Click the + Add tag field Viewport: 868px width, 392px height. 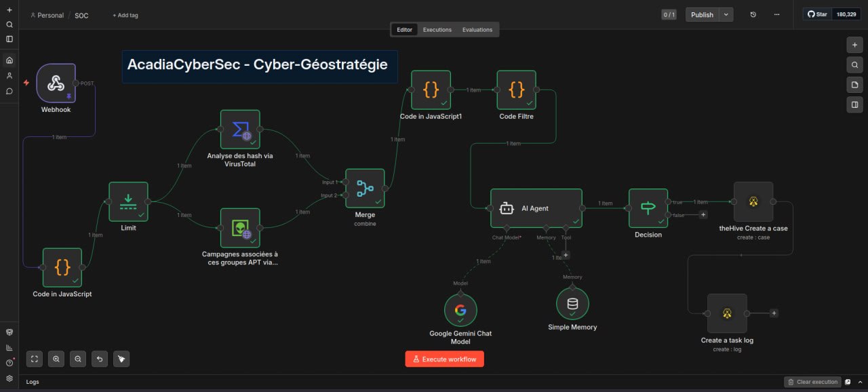[125, 15]
